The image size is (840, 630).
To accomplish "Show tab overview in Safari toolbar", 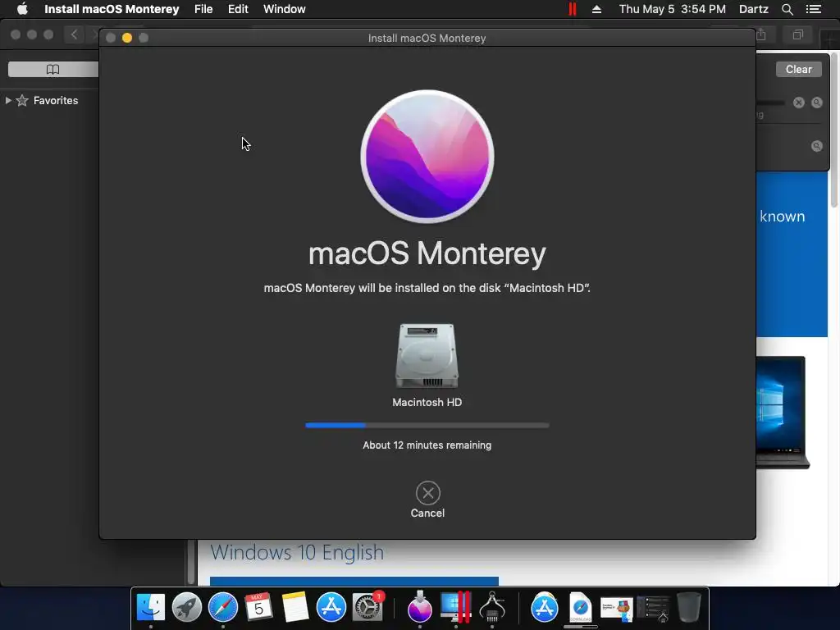I will pyautogui.click(x=797, y=34).
